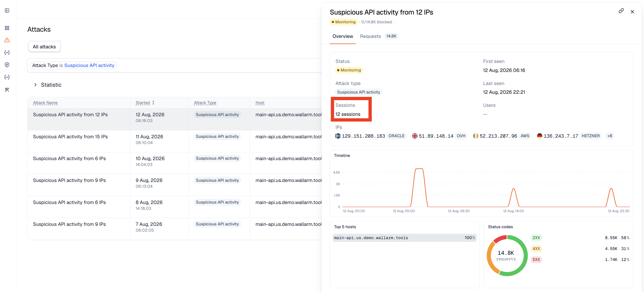
Task: Click the Ireland flag beside 52.213.207.96
Action: click(475, 136)
